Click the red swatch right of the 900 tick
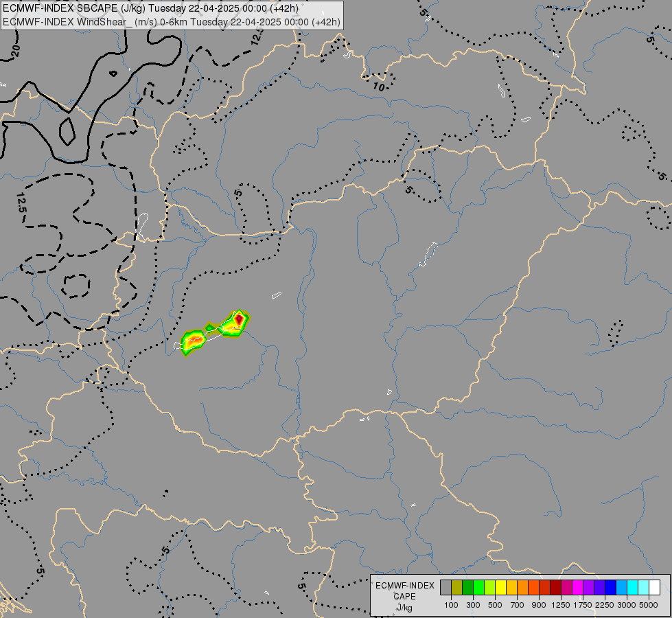672x618 pixels. [545, 587]
